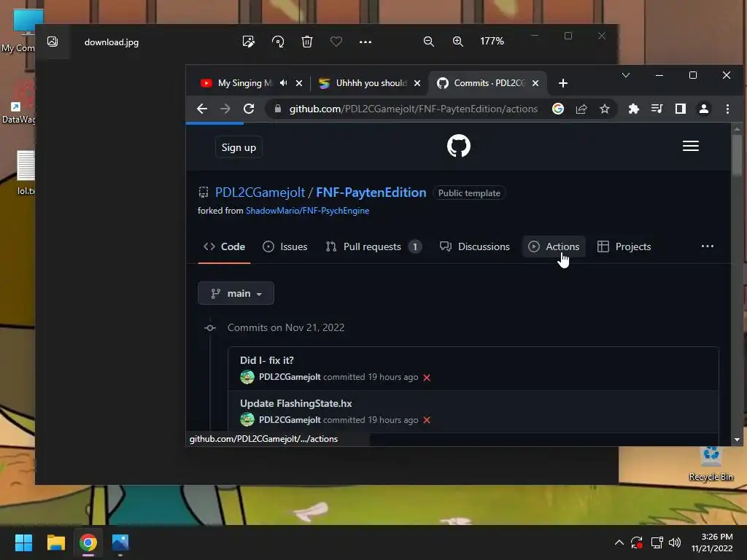Open commit Update FlashingState.hx

coord(296,403)
